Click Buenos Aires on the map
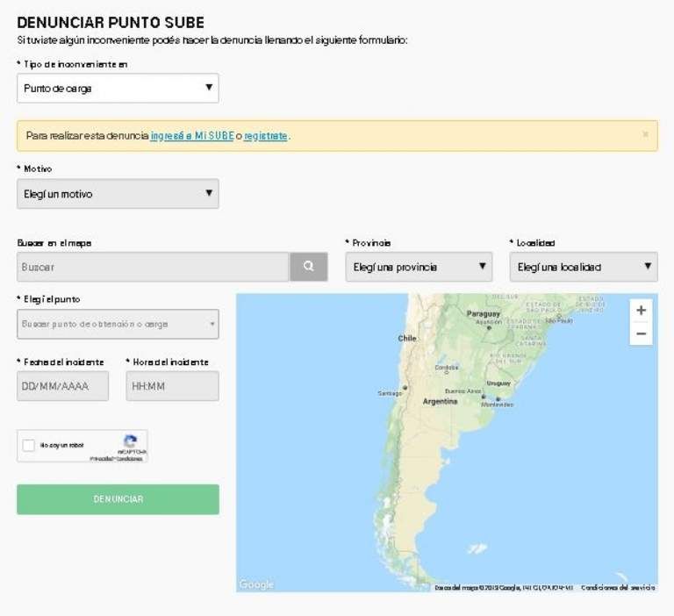The height and width of the screenshot is (616, 674). (x=482, y=396)
